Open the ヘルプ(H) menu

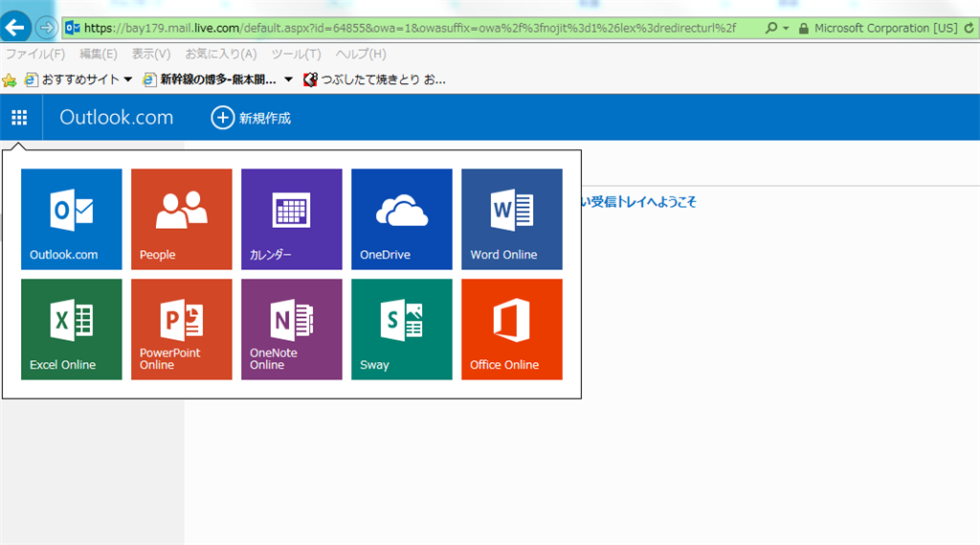coord(361,54)
